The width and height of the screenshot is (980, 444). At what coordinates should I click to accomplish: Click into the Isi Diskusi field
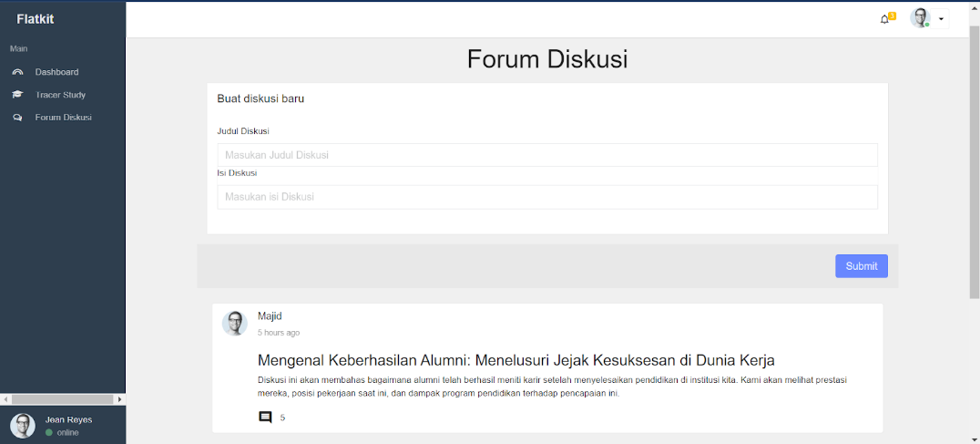click(x=546, y=197)
